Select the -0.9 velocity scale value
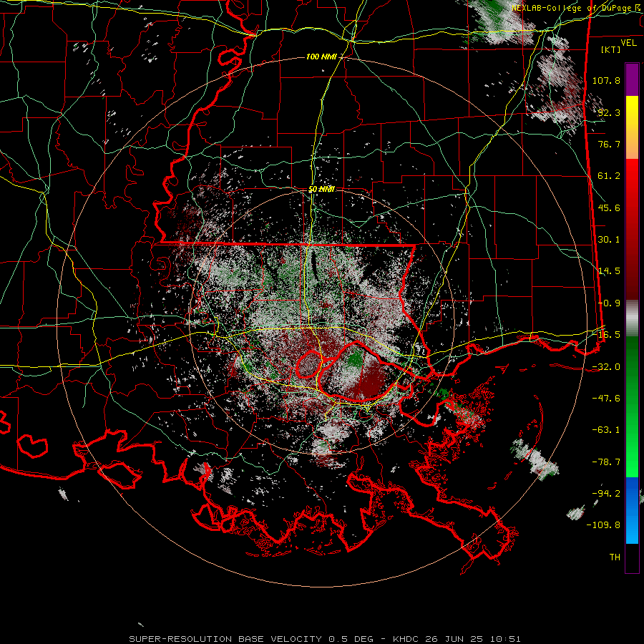The image size is (644, 644). point(609,303)
